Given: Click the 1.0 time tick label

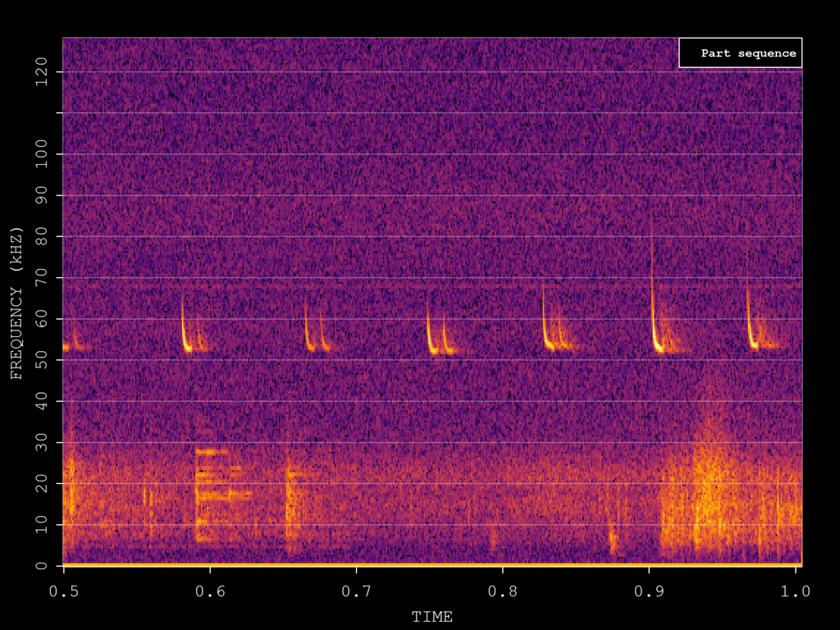Looking at the screenshot, I should tap(795, 591).
